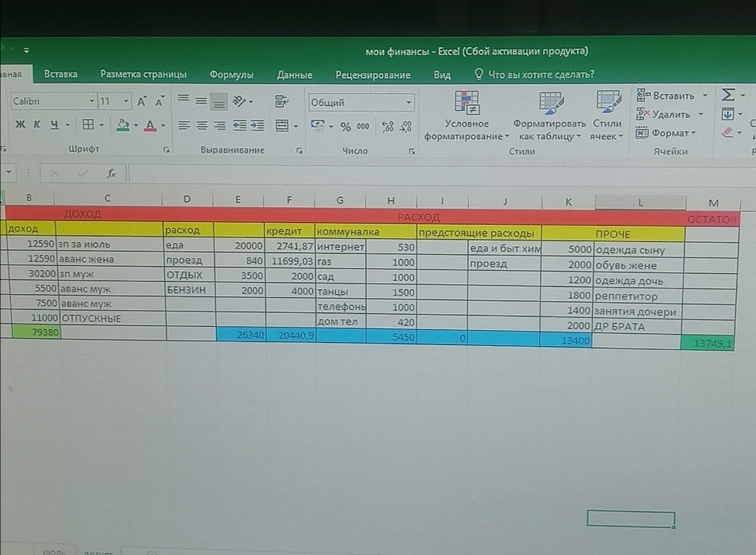Screen dimensions: 756x555
Task: Toggle bold Ж formatting
Action: (x=20, y=125)
